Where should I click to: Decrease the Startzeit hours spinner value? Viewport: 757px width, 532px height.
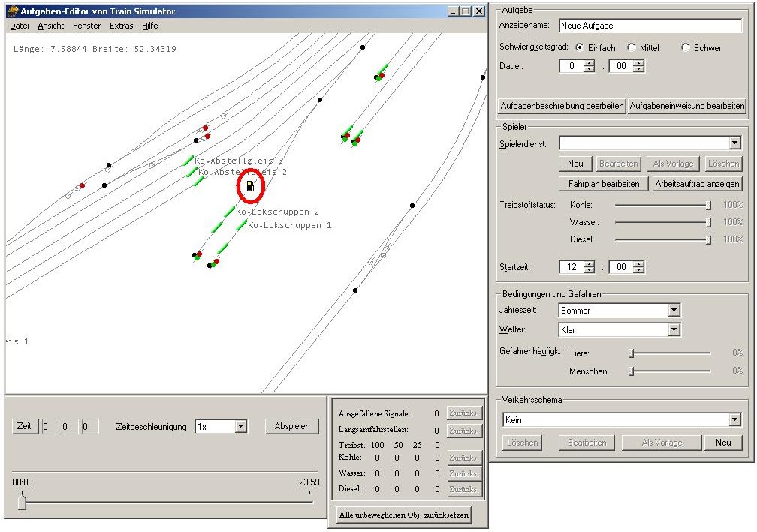pos(590,270)
